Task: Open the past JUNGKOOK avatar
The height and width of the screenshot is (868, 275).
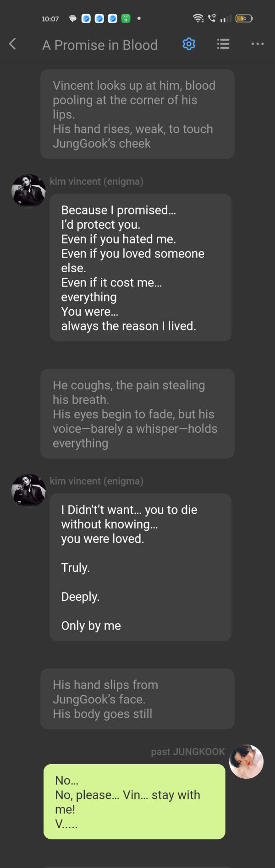Action: click(x=246, y=761)
